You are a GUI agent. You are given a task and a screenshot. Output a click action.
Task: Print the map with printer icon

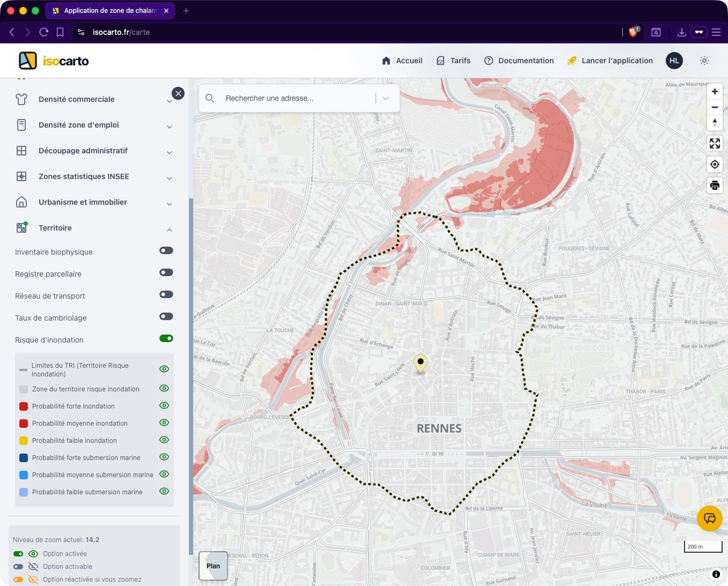pos(715,186)
